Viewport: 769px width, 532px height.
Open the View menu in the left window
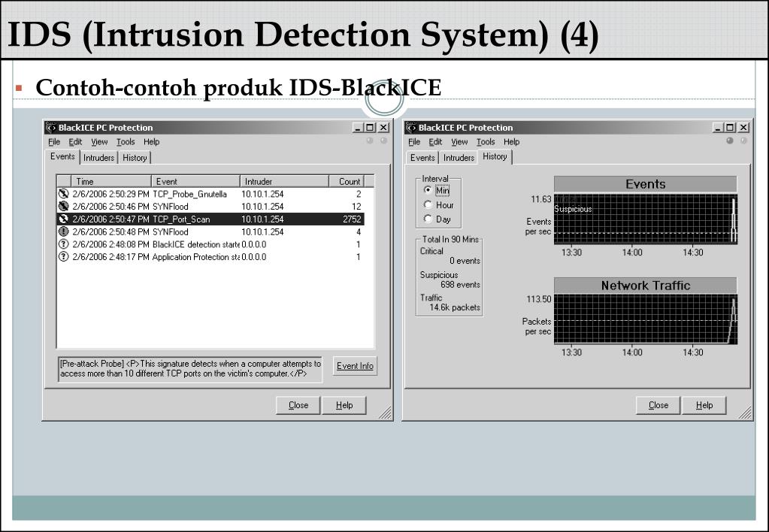coord(99,142)
